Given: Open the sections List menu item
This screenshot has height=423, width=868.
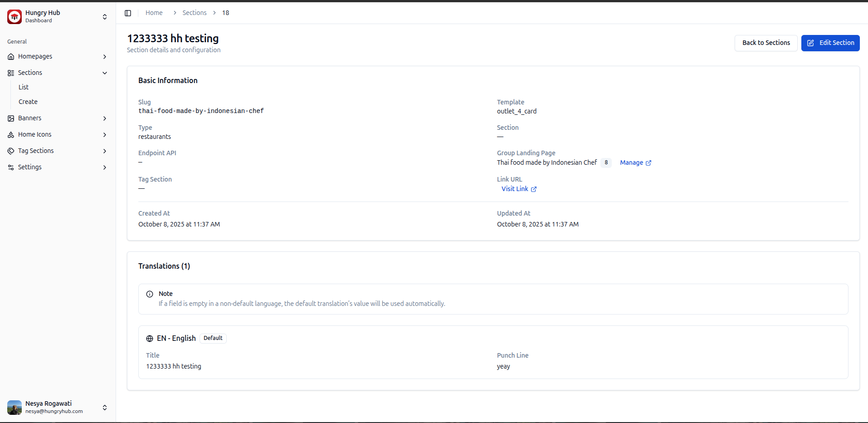Looking at the screenshot, I should click(24, 87).
